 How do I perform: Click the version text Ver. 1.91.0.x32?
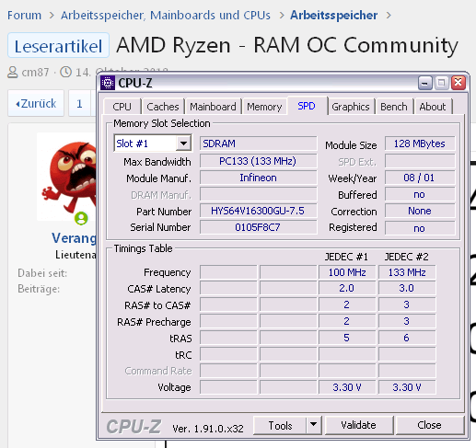(x=208, y=429)
